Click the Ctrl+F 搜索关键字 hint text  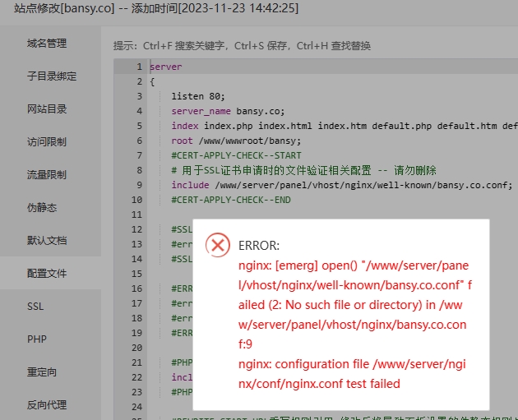coord(183,46)
